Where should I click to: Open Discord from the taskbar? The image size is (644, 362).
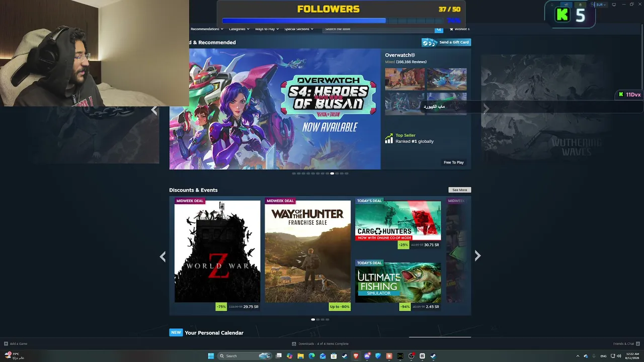coord(367,356)
